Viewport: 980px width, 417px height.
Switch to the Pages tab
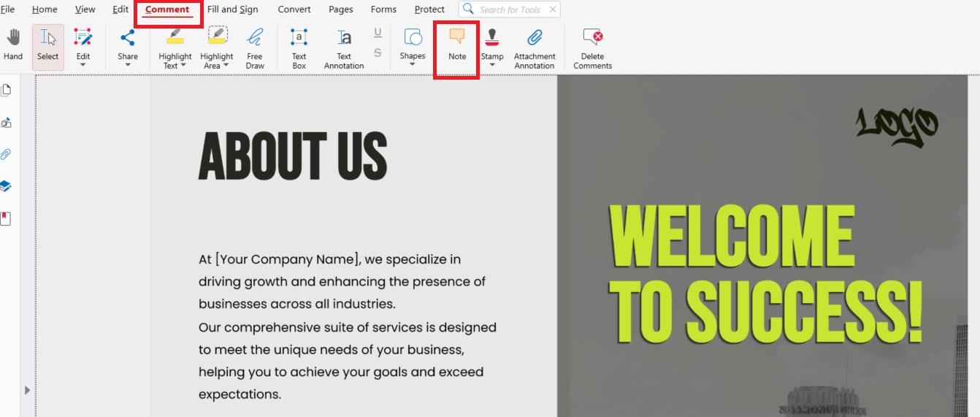341,9
